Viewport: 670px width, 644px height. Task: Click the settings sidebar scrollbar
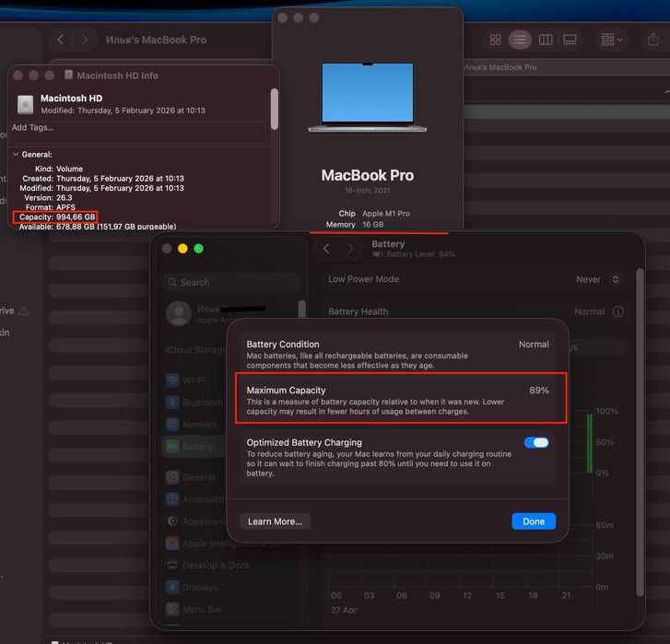302,309
